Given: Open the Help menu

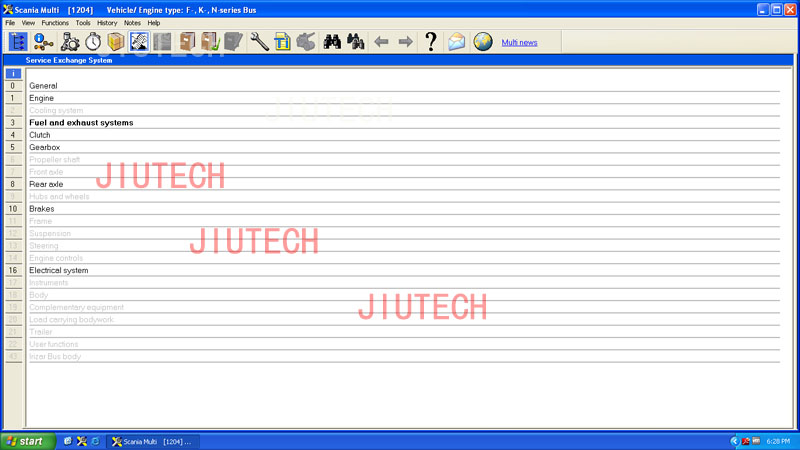Looking at the screenshot, I should coord(154,23).
